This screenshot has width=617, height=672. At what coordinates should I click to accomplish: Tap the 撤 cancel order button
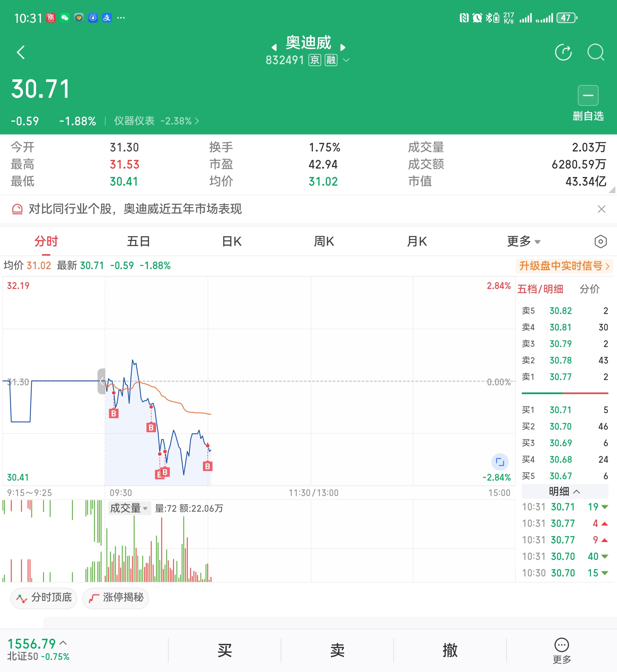450,650
